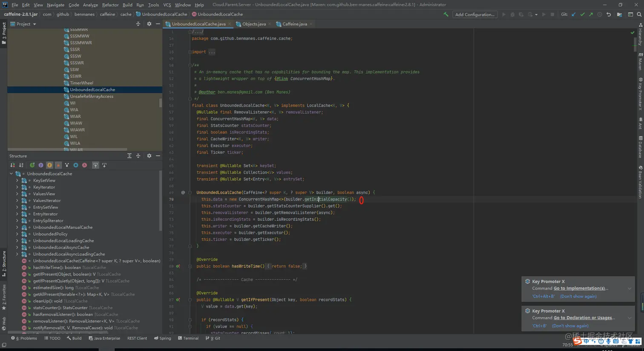Image resolution: width=644 pixels, height=351 pixels.
Task: Collapse the UnboundedLocalCache root node
Action: point(11,174)
